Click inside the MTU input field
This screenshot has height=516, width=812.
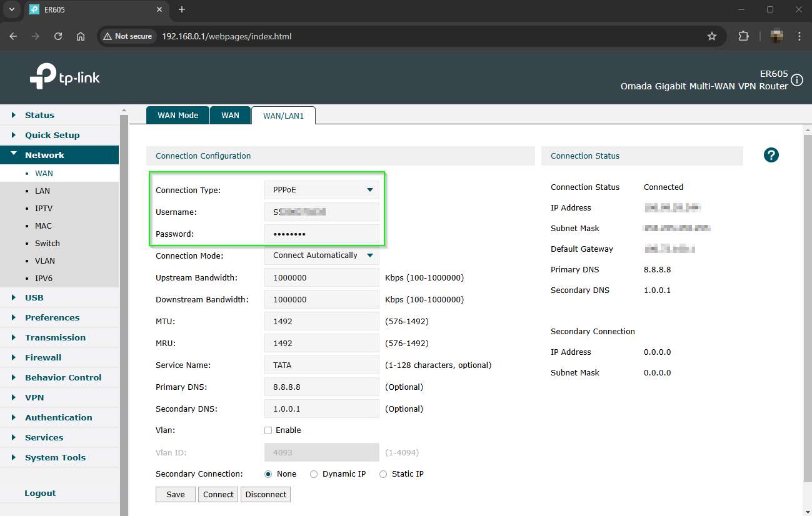pos(321,321)
